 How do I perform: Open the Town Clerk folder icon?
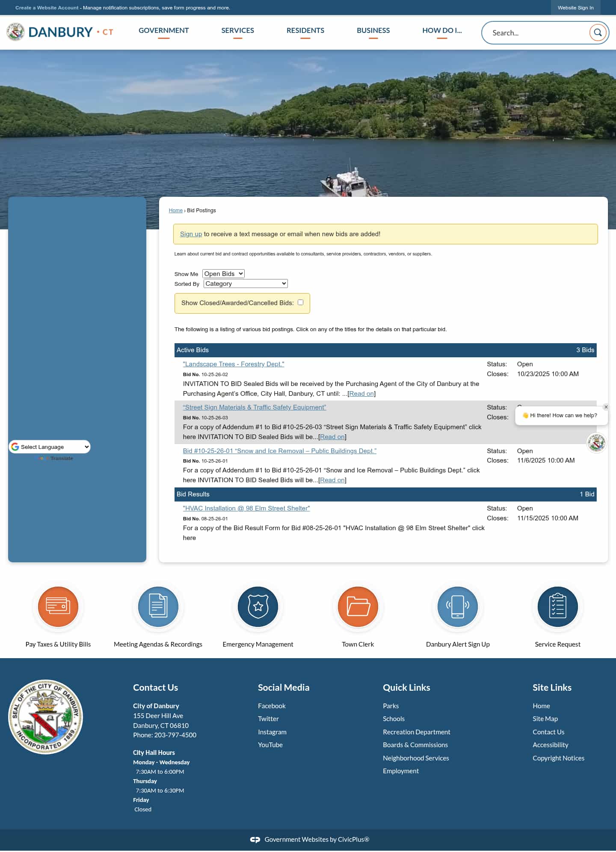tap(358, 606)
